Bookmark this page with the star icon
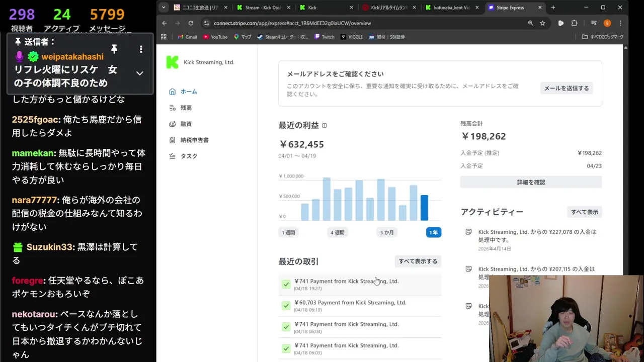This screenshot has height=362, width=644. (x=542, y=23)
